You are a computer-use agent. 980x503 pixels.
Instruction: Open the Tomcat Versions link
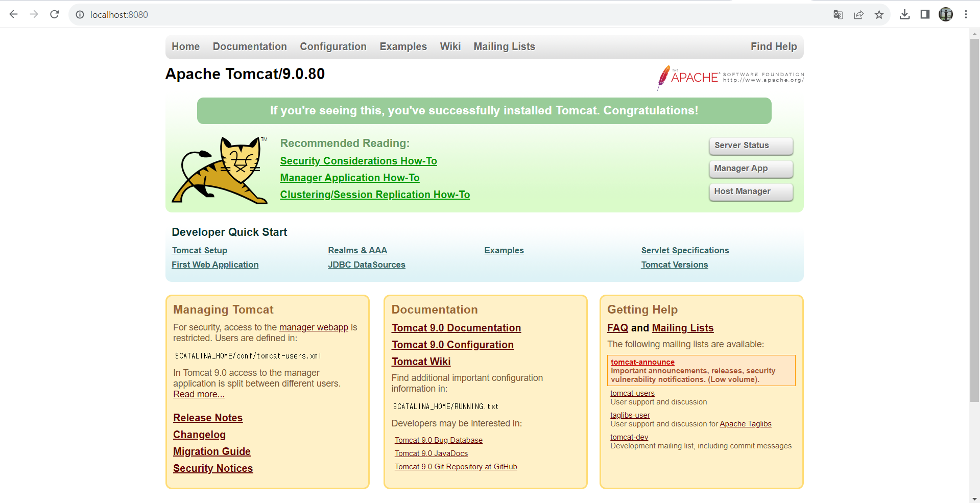tap(675, 265)
